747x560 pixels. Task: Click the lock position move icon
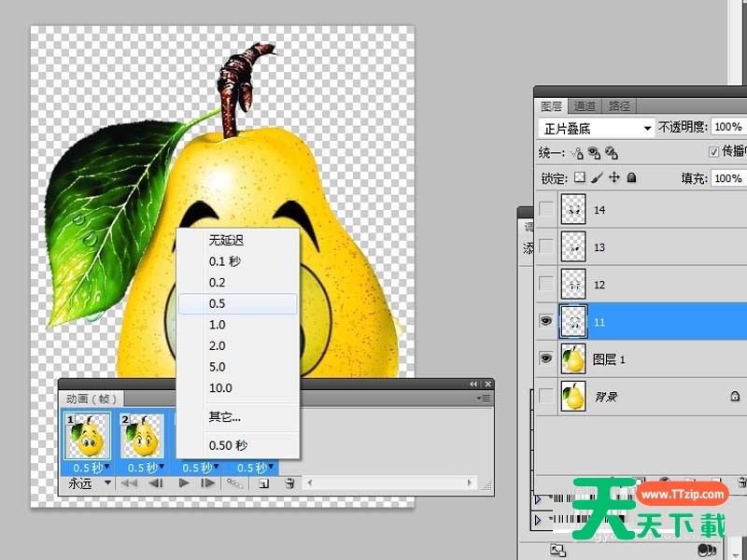[x=613, y=177]
